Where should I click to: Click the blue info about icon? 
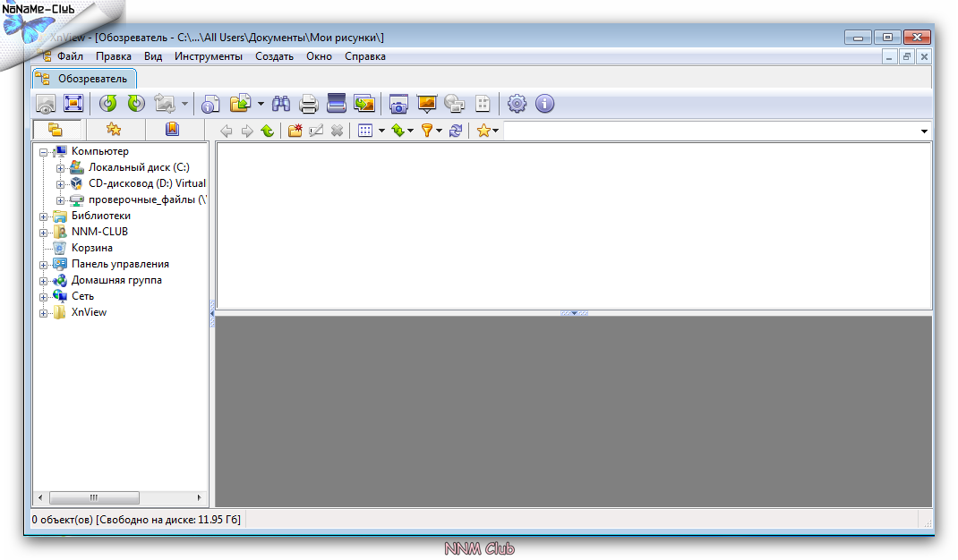544,104
